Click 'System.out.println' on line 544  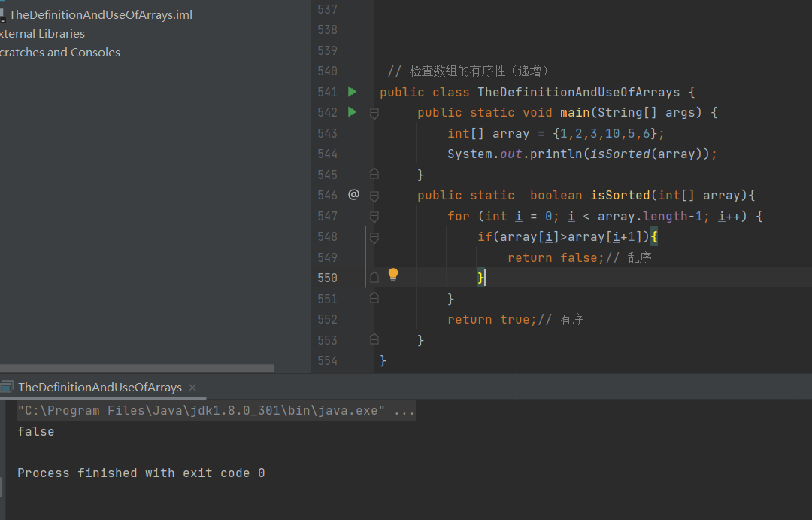(515, 154)
